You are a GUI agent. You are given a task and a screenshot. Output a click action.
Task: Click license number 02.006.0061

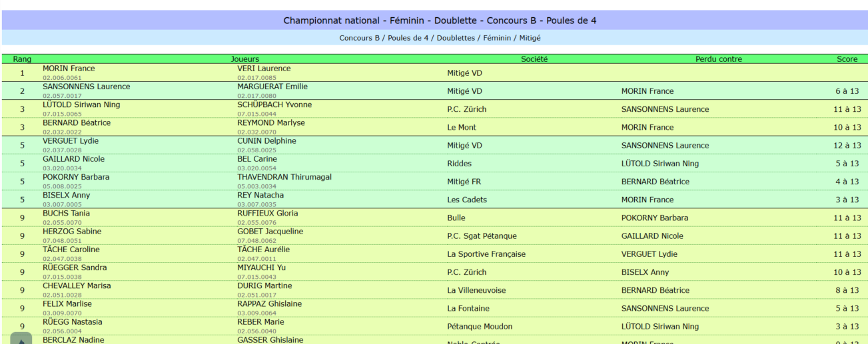point(62,77)
